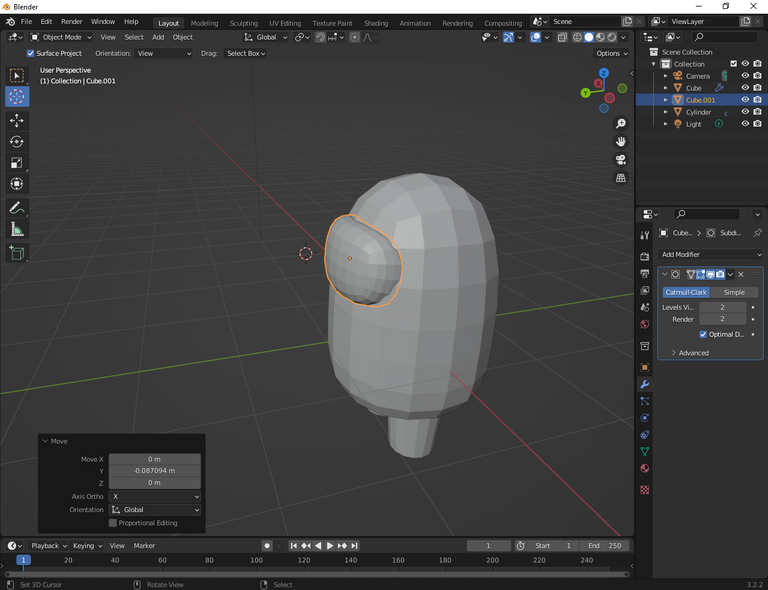
Task: Open the Playback menu in timeline
Action: (x=48, y=545)
